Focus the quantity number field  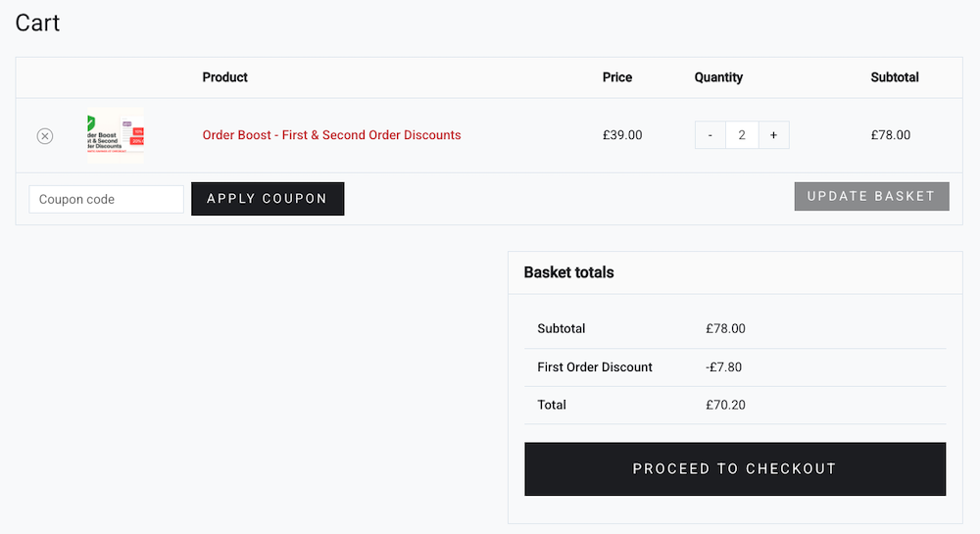(x=742, y=135)
